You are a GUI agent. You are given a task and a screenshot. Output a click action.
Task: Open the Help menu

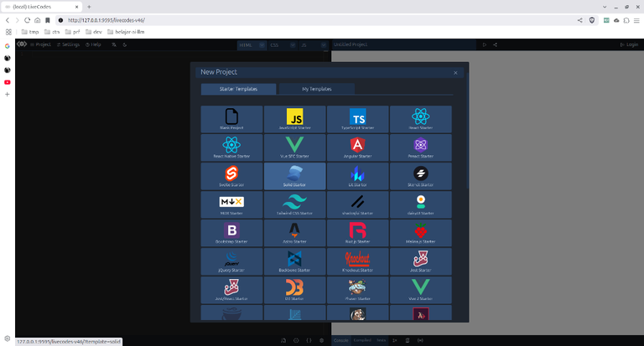(x=93, y=44)
